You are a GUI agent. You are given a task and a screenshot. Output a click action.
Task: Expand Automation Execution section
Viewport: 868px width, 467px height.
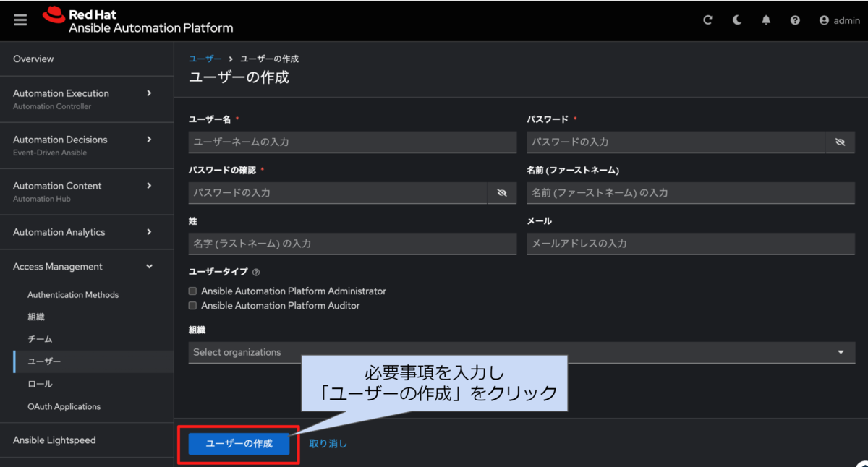[87, 99]
